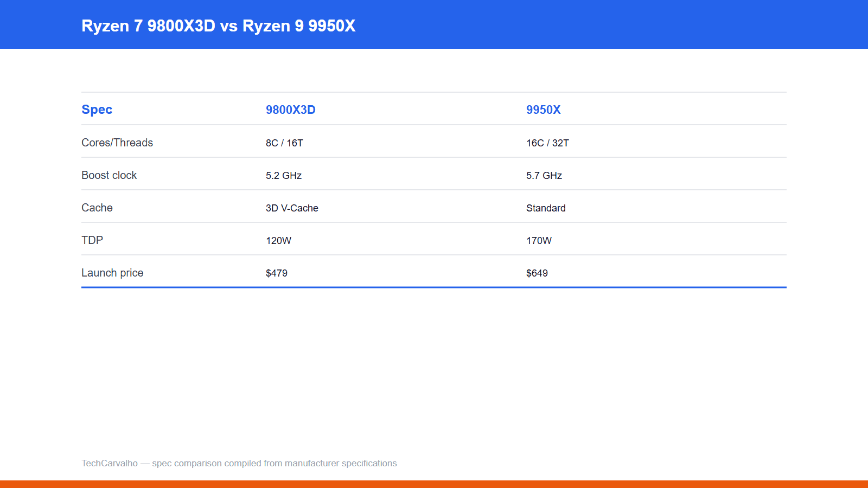Select the '5.7 GHz' value
The height and width of the screenshot is (488, 868).
(x=544, y=176)
